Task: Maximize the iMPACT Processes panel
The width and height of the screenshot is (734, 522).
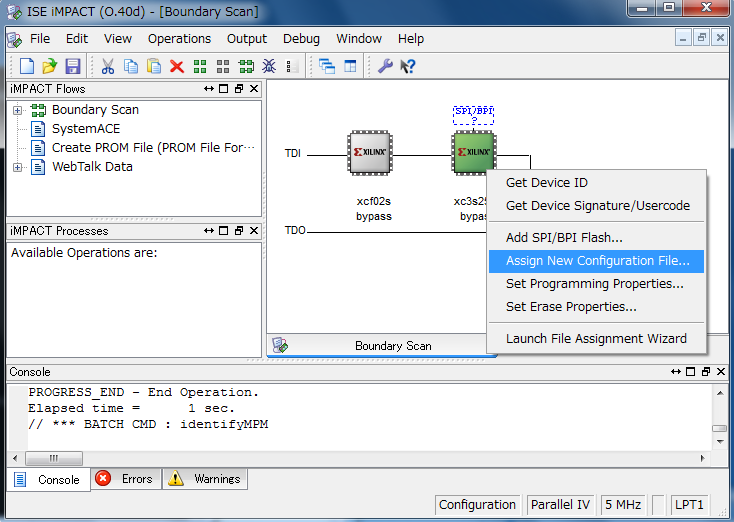Action: click(224, 230)
